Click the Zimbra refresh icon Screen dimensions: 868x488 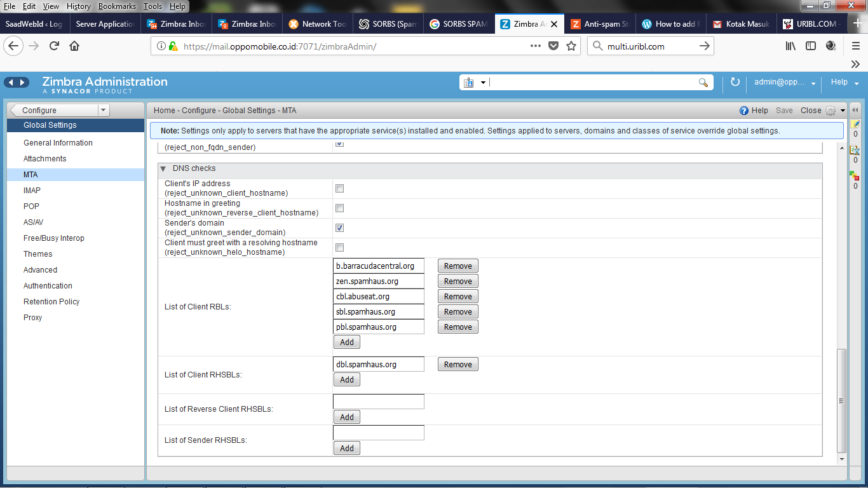(735, 83)
